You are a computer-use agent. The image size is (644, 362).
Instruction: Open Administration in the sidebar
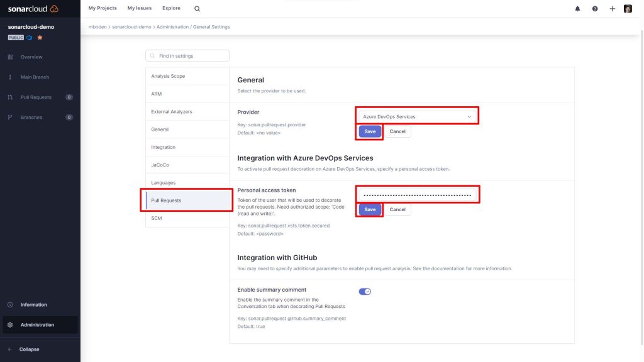point(37,325)
